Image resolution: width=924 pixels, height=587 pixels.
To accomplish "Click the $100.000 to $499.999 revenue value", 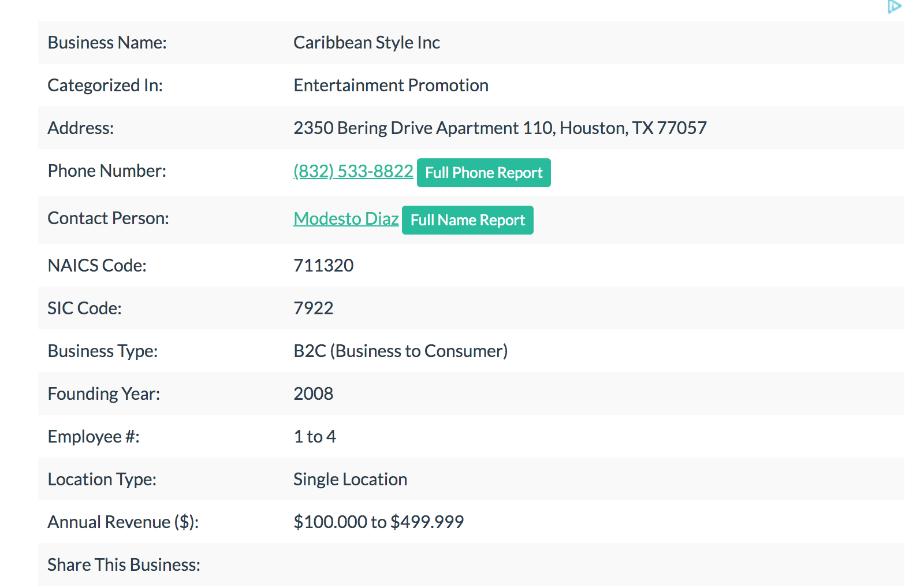I will (x=378, y=522).
